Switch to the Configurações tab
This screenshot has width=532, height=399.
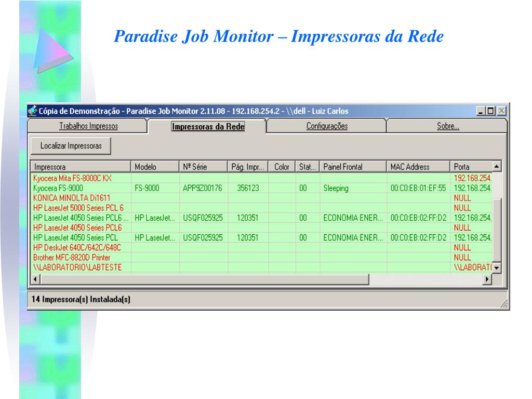327,126
